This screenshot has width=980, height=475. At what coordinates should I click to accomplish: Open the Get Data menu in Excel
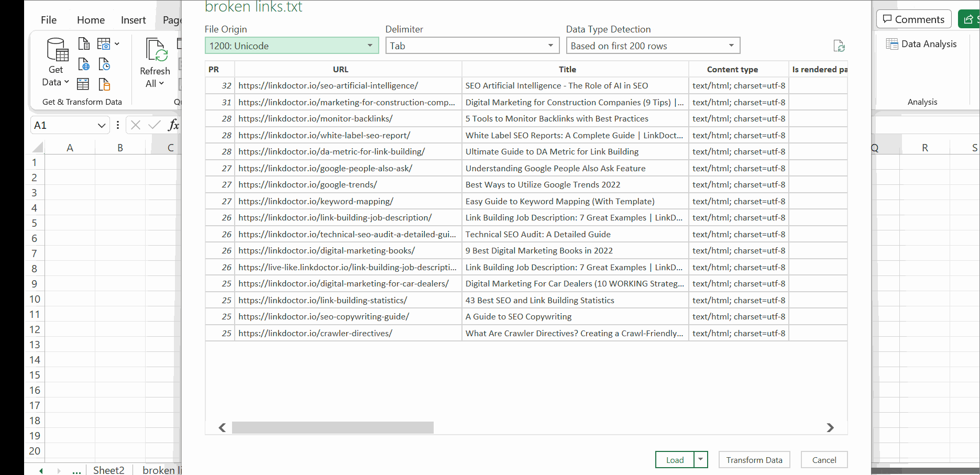click(x=56, y=63)
